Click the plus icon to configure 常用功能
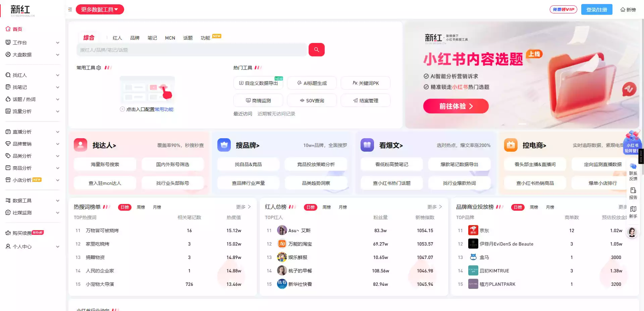644x311 pixels. tap(122, 109)
